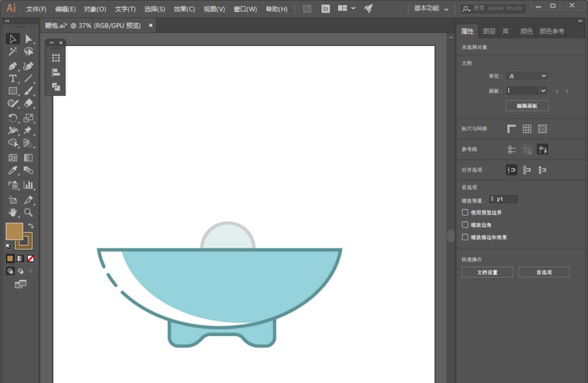Screen dimensions: 588x383
Task: Click the Transform icon in floating panel
Action: (56, 58)
